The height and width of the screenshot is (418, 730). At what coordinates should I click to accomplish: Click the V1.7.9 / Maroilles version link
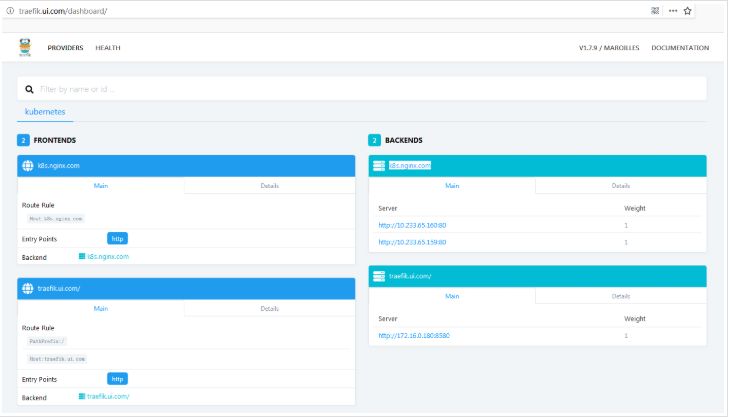point(609,48)
